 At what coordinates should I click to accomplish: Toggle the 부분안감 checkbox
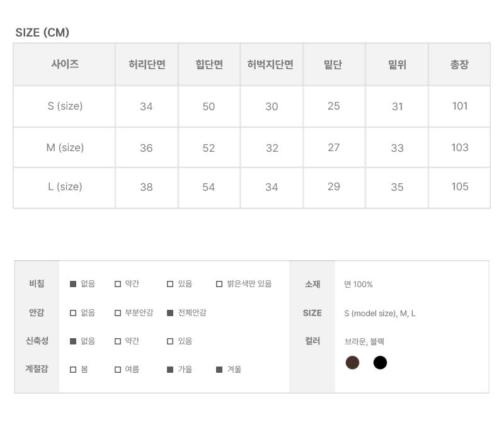tap(118, 313)
